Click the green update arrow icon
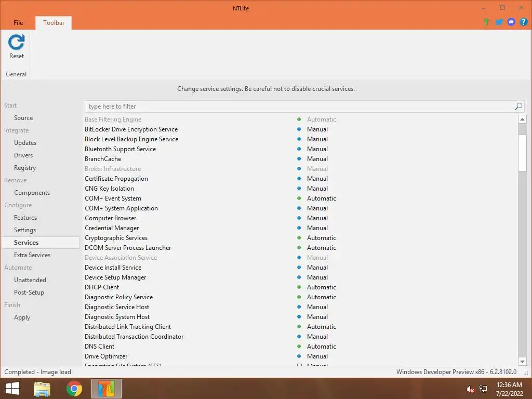Screen dimensions: 532x399 [x=486, y=22]
